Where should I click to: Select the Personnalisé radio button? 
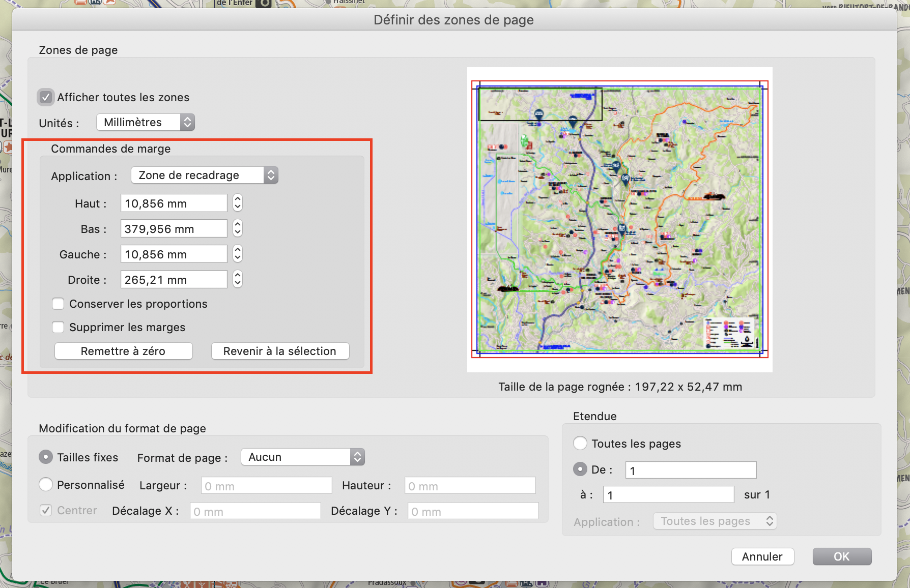click(46, 485)
